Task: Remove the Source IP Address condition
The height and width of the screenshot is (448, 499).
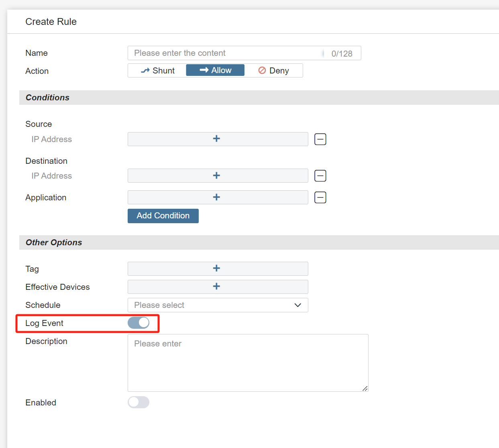Action: [320, 139]
